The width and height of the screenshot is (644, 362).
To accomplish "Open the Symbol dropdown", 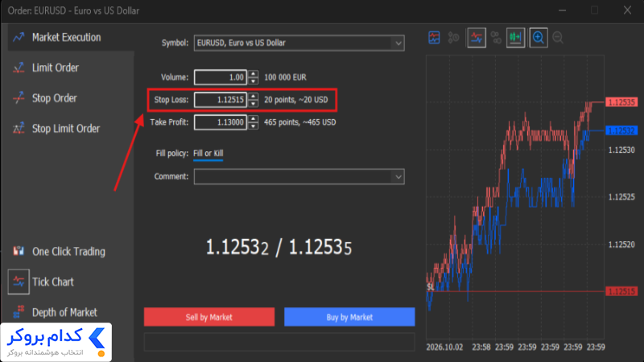I will pos(299,43).
